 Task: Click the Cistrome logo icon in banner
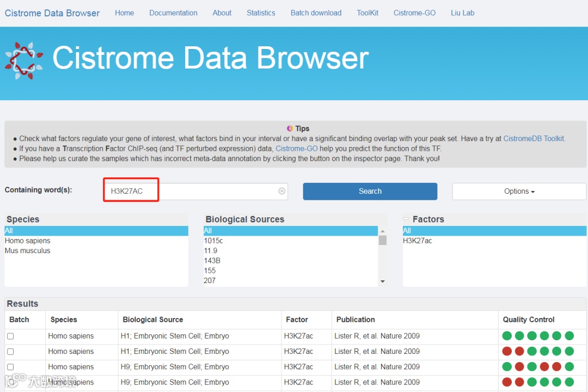click(24, 60)
